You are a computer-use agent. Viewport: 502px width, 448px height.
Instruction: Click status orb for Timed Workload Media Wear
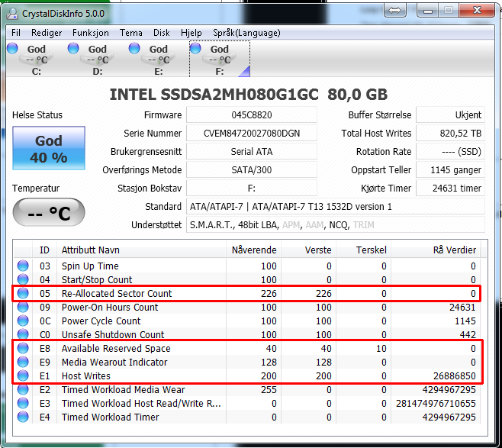point(23,389)
